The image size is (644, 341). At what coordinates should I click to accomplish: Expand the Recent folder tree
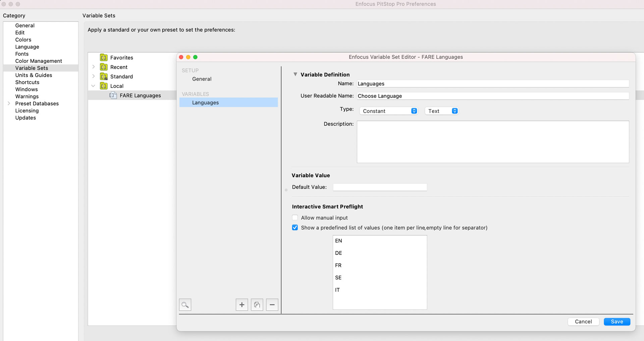pos(94,67)
